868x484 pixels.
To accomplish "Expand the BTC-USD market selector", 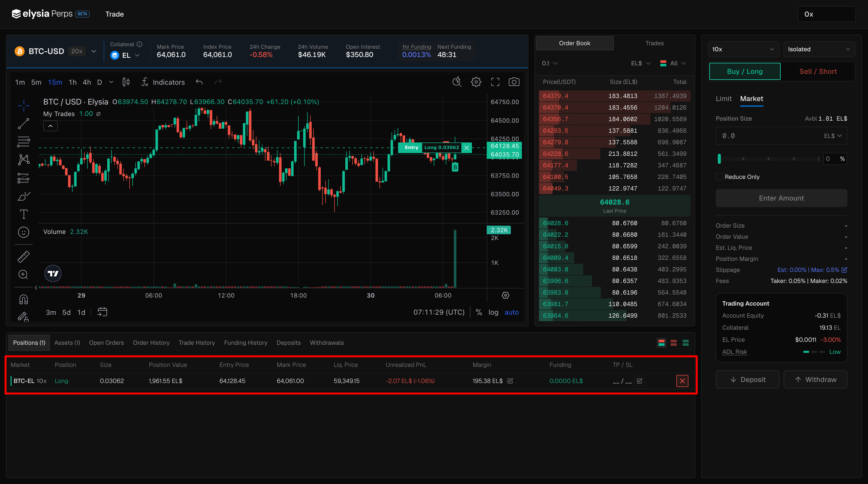I will [94, 51].
